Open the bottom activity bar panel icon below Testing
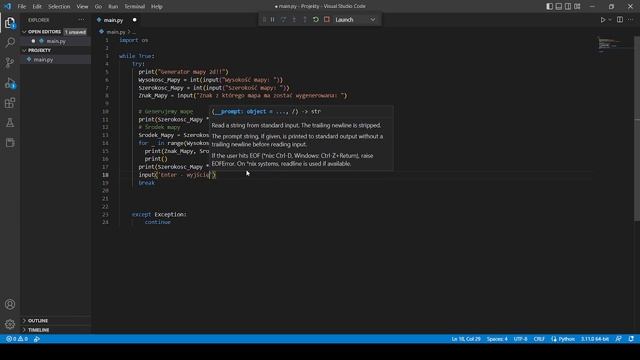The height and width of the screenshot is (360, 640). pyautogui.click(x=10, y=142)
